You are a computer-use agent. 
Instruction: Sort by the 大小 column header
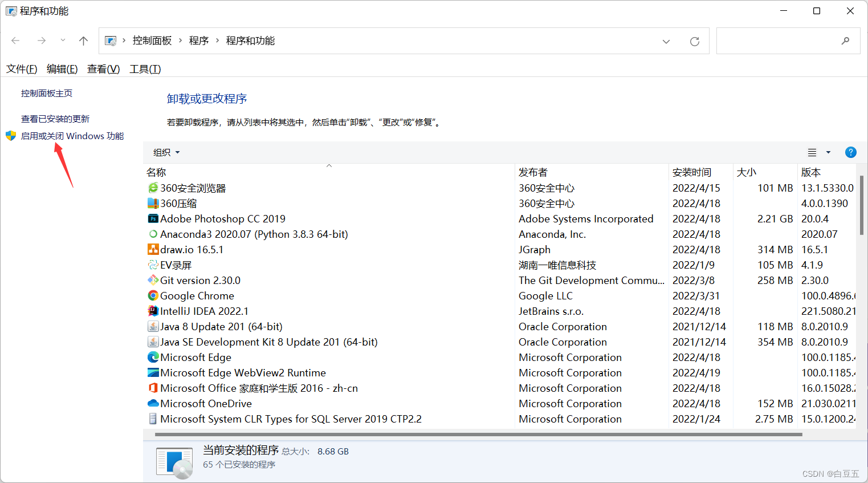[765, 172]
